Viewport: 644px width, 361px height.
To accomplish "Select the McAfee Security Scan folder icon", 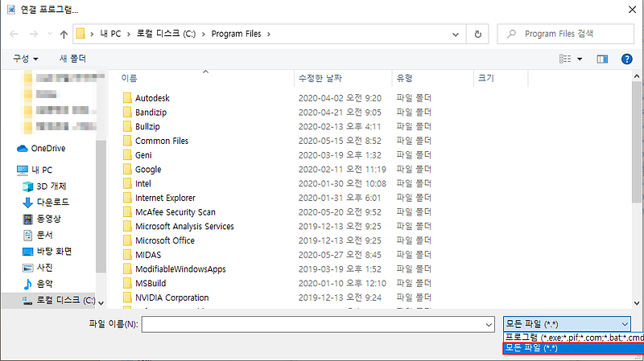I will 128,212.
